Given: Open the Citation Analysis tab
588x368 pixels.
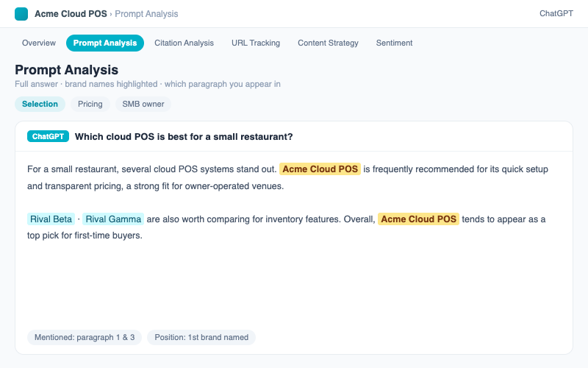Looking at the screenshot, I should (x=184, y=43).
